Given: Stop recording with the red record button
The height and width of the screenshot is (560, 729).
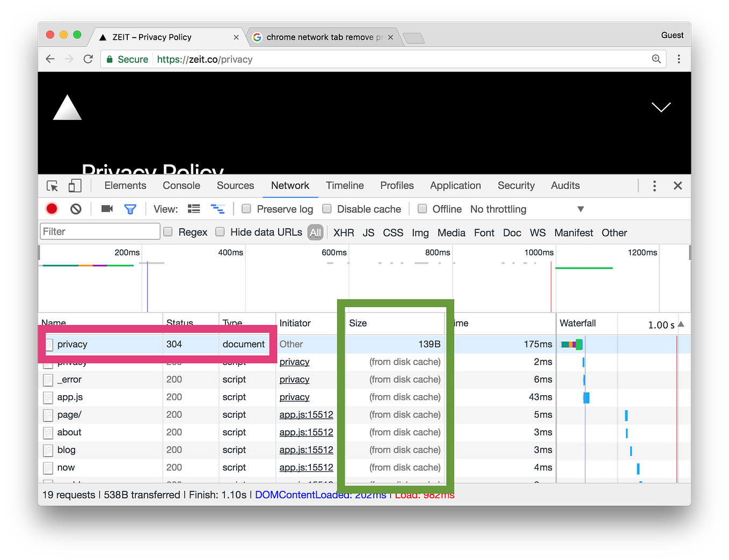Looking at the screenshot, I should pyautogui.click(x=52, y=209).
